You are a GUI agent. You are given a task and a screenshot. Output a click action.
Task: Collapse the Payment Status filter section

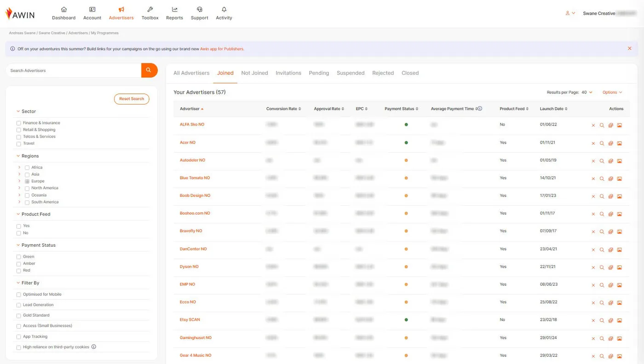point(18,245)
